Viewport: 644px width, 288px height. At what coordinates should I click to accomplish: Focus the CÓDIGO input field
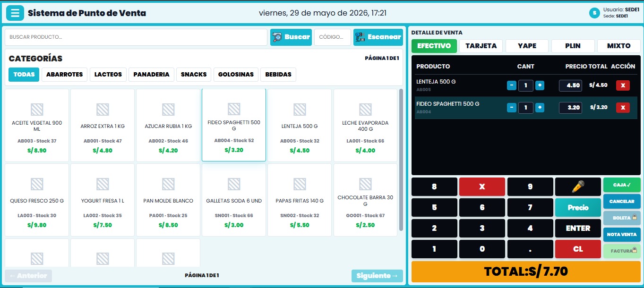(333, 37)
